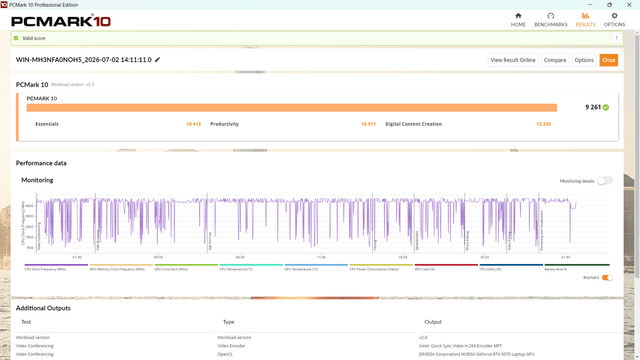Image resolution: width=640 pixels, height=360 pixels.
Task: Click the Writing chart marker
Action: tap(376, 245)
